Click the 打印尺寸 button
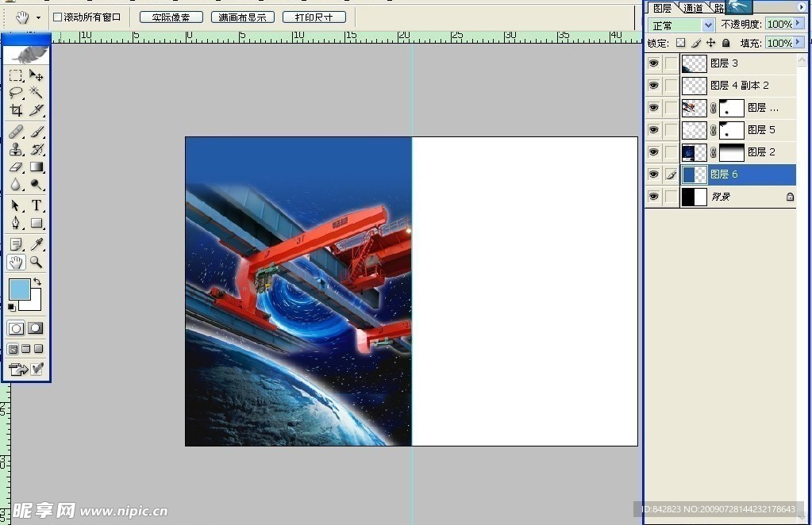The height and width of the screenshot is (525, 812). [x=314, y=17]
